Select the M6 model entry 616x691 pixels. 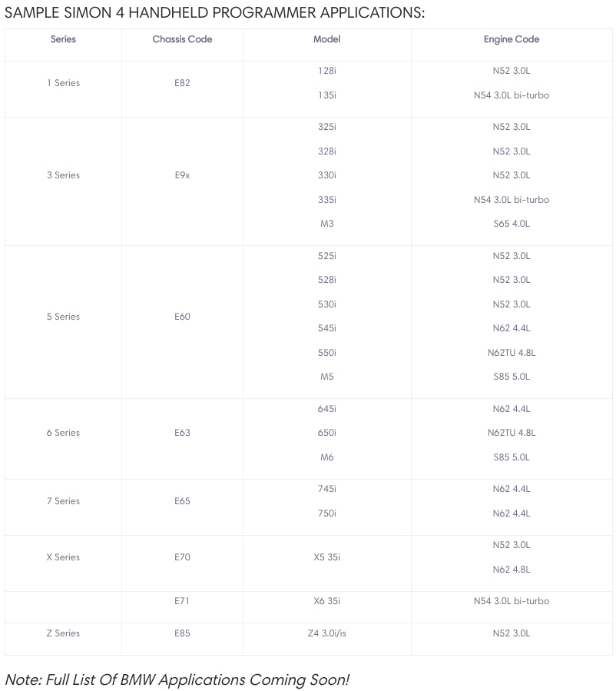(x=326, y=457)
